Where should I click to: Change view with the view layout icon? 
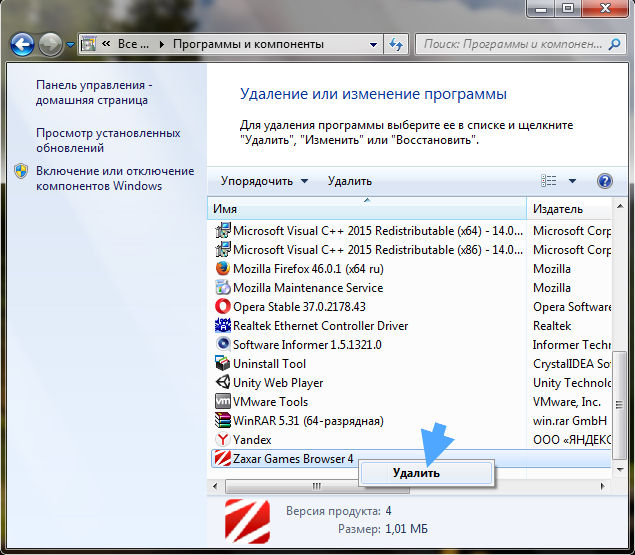(548, 181)
